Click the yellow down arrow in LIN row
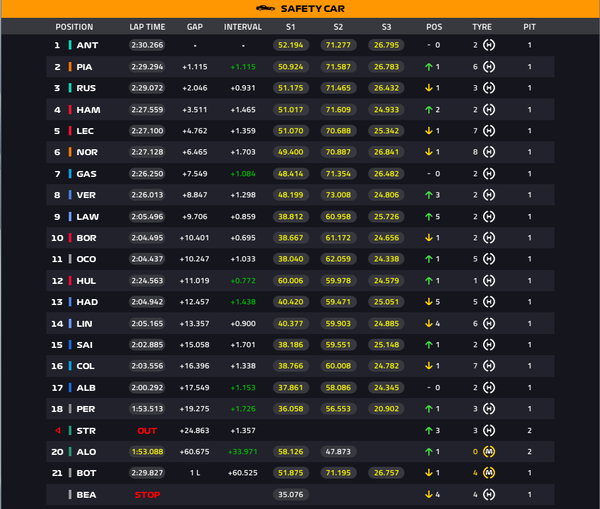The width and height of the screenshot is (600, 509). 429,323
